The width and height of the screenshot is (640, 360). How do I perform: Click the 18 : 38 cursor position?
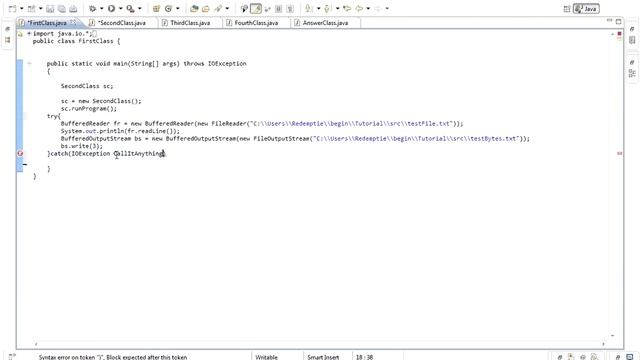coord(364,357)
